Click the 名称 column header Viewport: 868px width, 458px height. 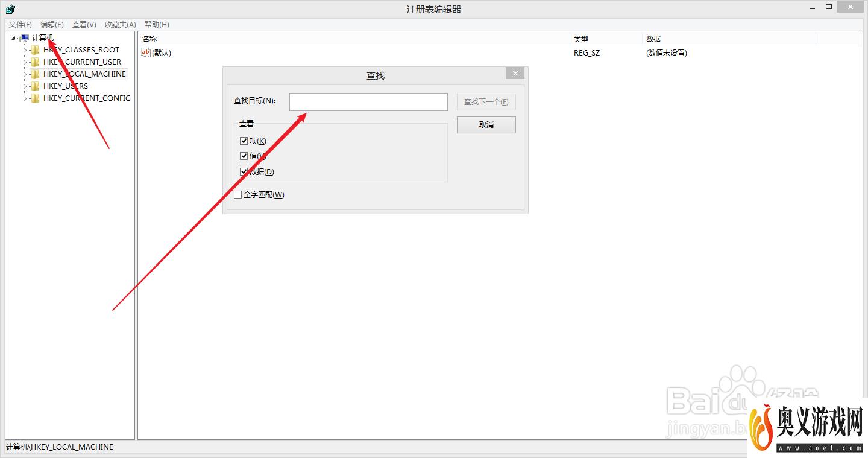click(x=354, y=39)
